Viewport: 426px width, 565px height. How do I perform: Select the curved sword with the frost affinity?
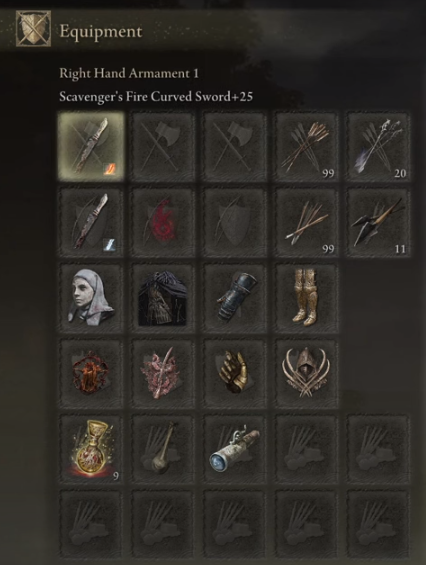tap(91, 222)
